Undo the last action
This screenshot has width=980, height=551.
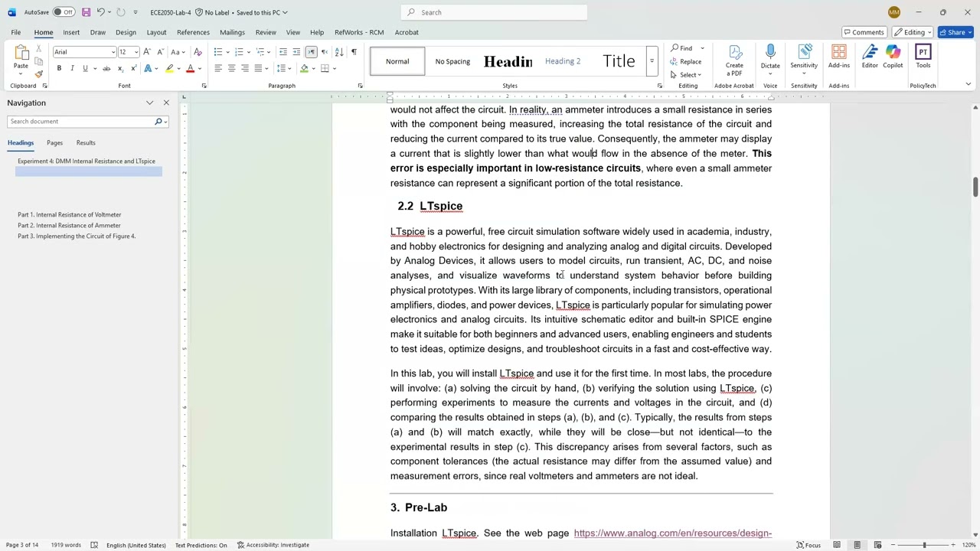tap(100, 12)
